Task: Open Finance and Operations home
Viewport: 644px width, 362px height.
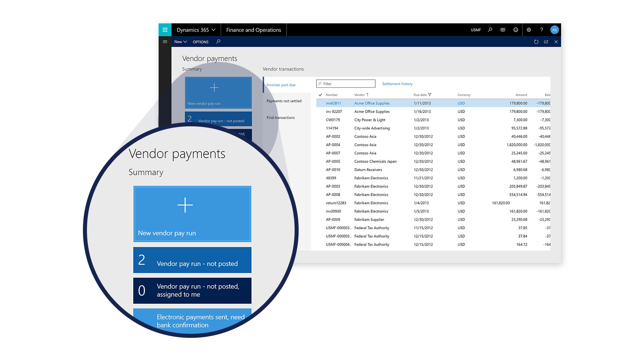Action: tap(254, 30)
